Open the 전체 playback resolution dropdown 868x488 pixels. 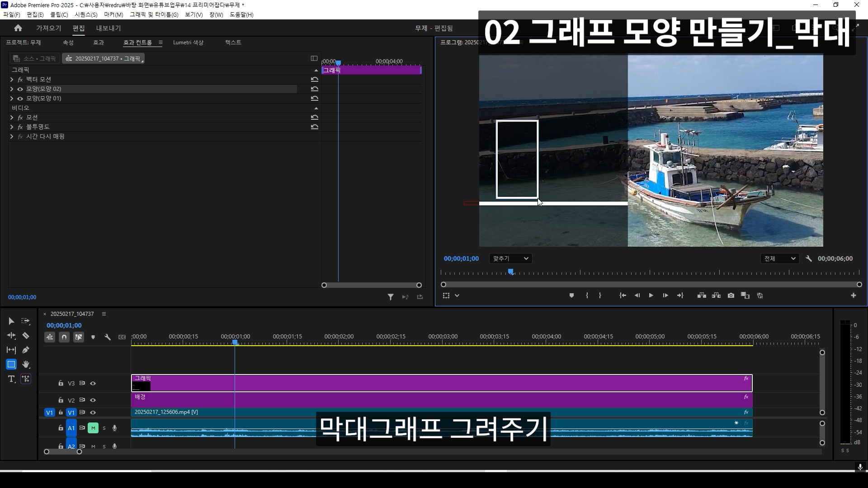coord(779,259)
